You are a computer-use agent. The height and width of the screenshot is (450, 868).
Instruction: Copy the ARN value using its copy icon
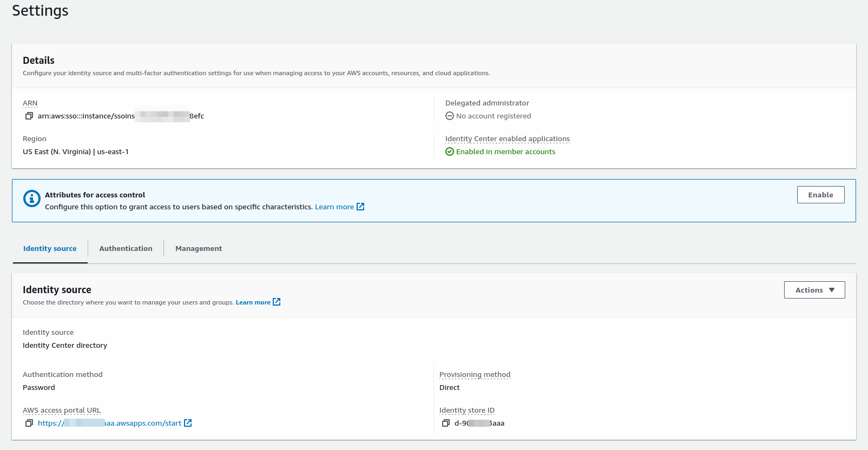click(x=29, y=116)
